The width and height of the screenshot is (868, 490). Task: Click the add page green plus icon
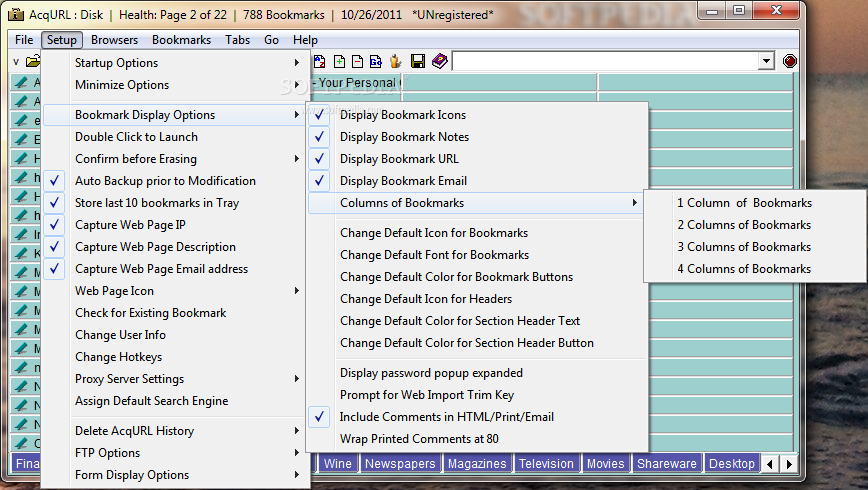point(339,61)
